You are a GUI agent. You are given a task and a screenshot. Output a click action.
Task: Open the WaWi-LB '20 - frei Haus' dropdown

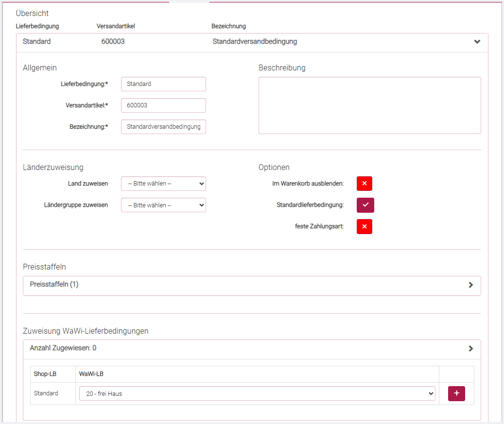tap(257, 393)
